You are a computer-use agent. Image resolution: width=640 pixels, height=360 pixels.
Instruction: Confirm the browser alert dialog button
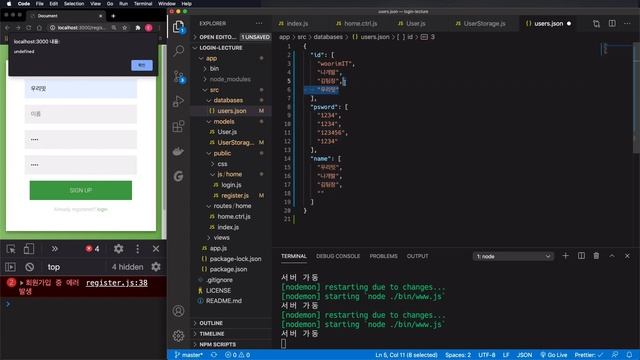(x=142, y=65)
